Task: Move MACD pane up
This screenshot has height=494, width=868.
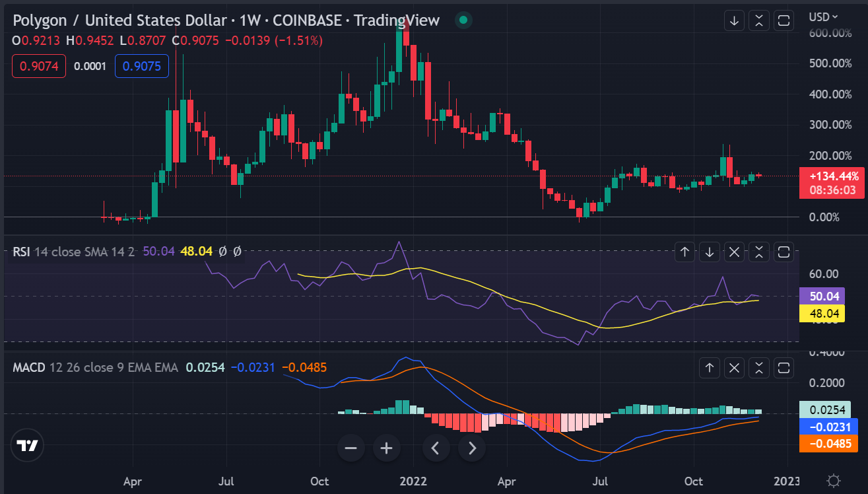Action: [710, 368]
